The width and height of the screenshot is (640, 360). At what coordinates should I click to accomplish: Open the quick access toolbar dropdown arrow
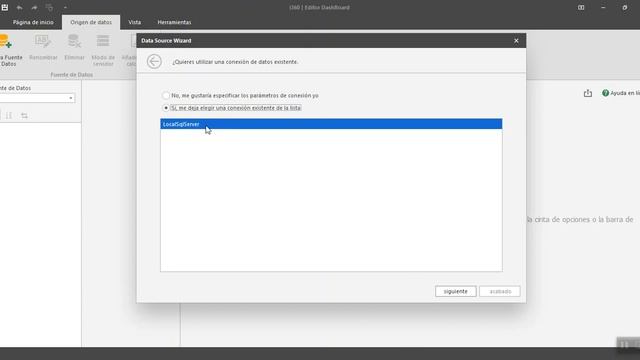[65, 7]
